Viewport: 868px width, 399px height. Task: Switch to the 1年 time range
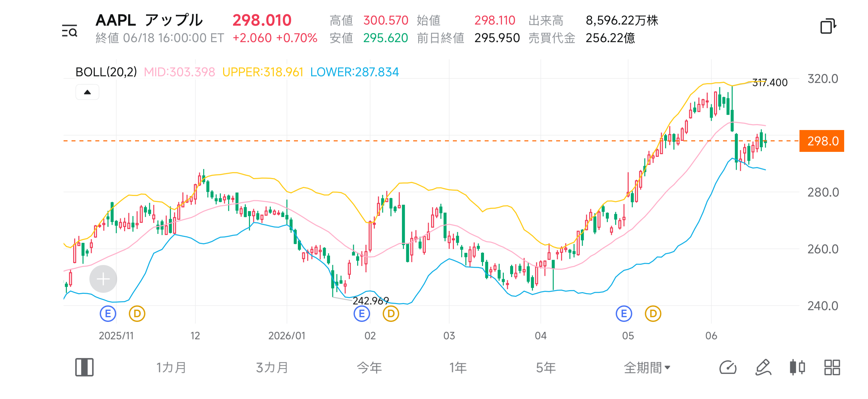point(458,367)
